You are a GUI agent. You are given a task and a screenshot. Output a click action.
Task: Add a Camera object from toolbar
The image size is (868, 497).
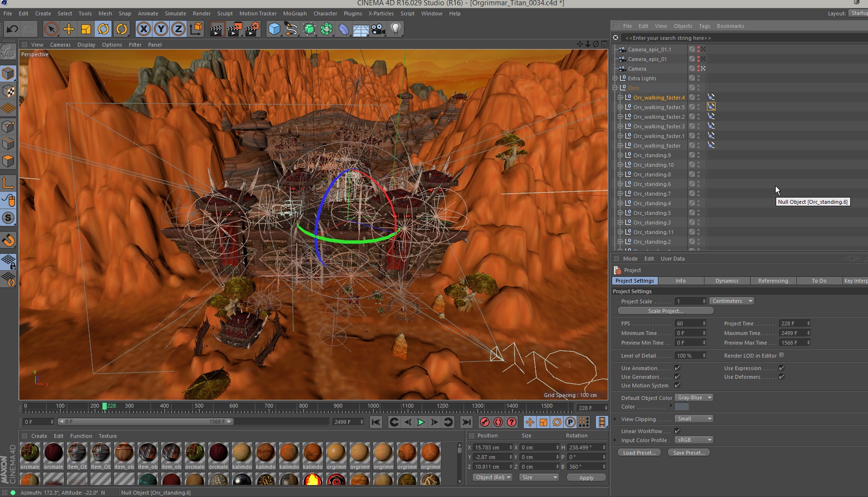378,29
